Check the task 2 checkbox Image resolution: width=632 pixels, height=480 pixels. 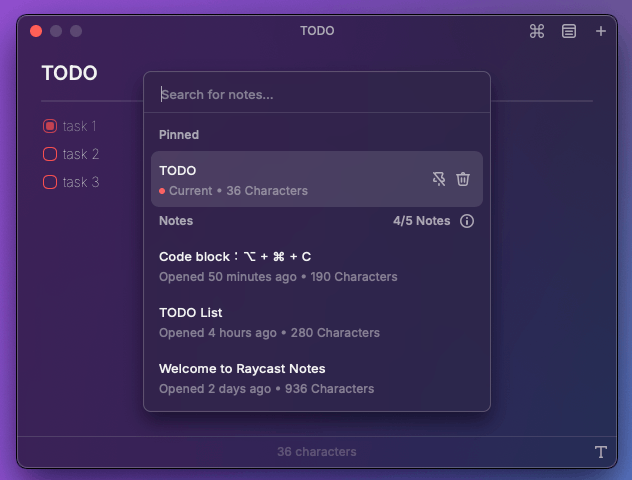(50, 154)
